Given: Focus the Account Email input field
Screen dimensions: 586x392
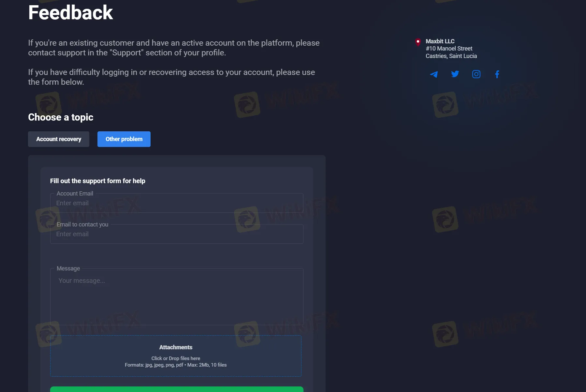Looking at the screenshot, I should [176, 203].
